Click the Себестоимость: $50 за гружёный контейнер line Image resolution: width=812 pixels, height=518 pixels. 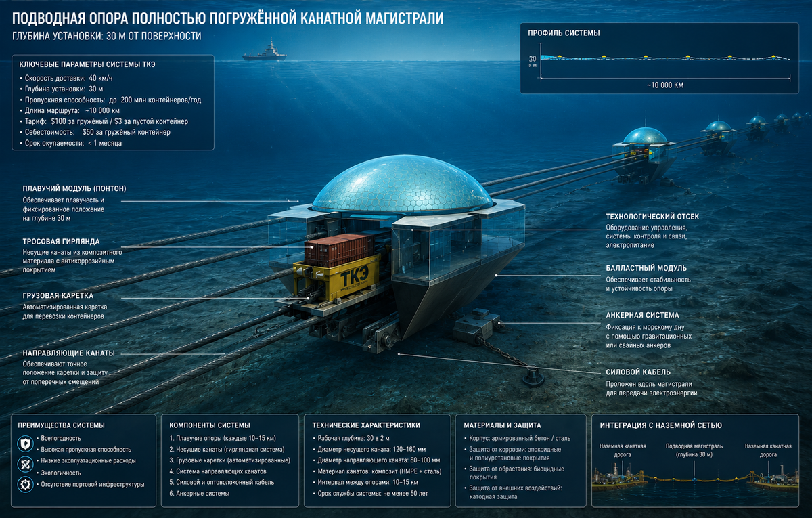pyautogui.click(x=96, y=132)
